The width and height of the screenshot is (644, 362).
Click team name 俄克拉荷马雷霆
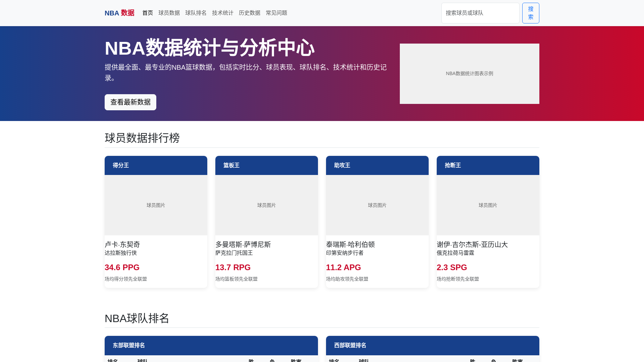(x=455, y=253)
